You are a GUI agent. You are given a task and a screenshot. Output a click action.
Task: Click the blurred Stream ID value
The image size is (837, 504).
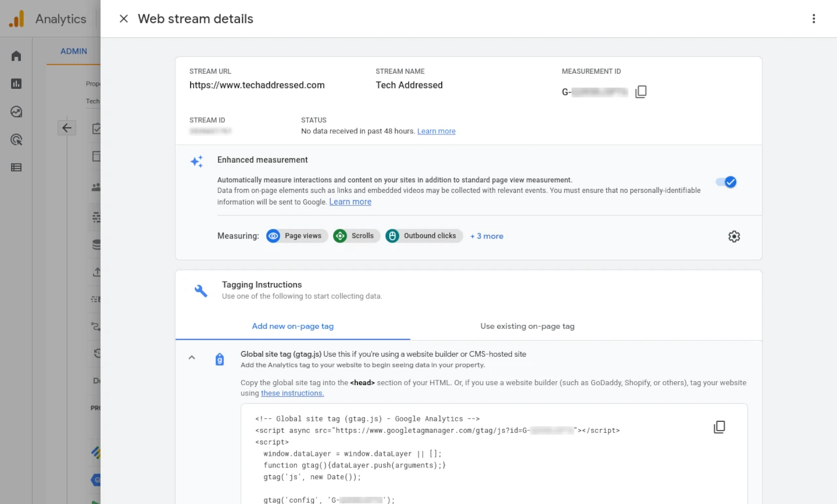click(211, 131)
